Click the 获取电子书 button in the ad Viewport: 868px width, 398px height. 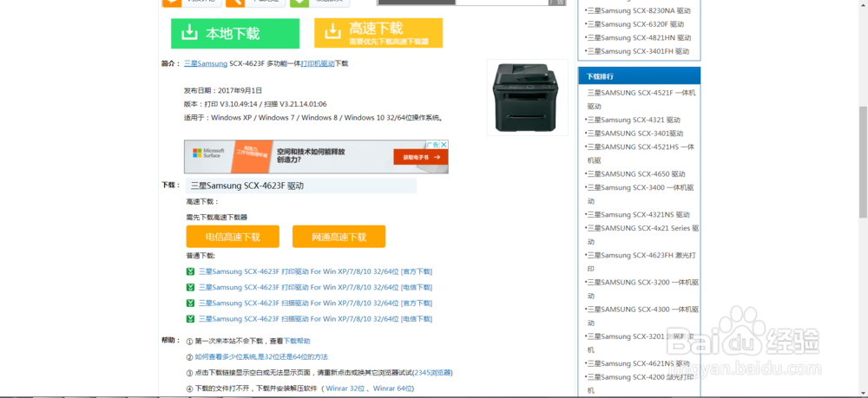point(420,157)
